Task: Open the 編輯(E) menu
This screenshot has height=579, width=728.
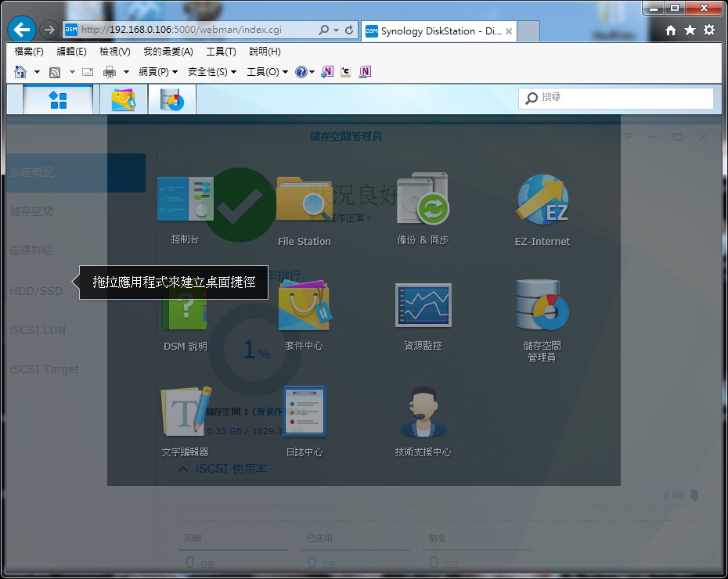Action: [x=71, y=52]
